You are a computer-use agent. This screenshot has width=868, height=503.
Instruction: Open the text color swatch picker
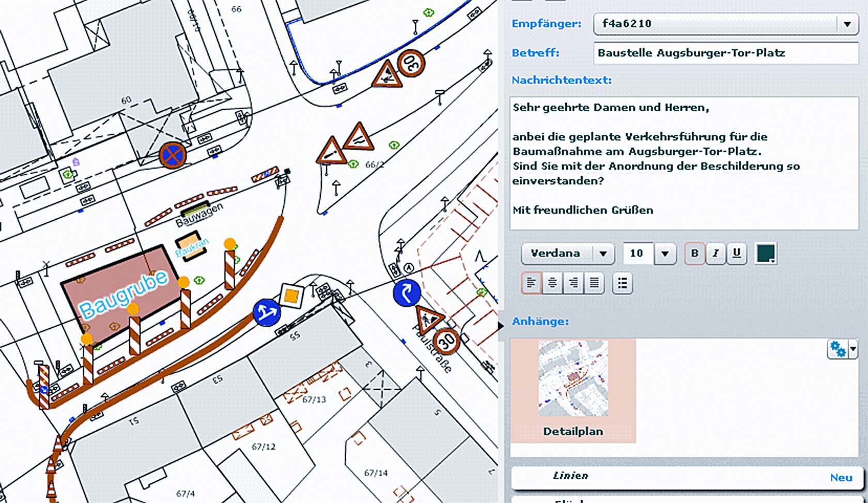(x=766, y=253)
